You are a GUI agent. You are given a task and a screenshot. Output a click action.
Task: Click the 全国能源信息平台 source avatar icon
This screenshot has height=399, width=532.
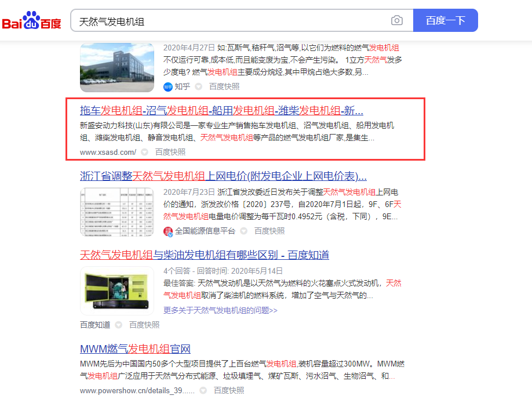168,231
